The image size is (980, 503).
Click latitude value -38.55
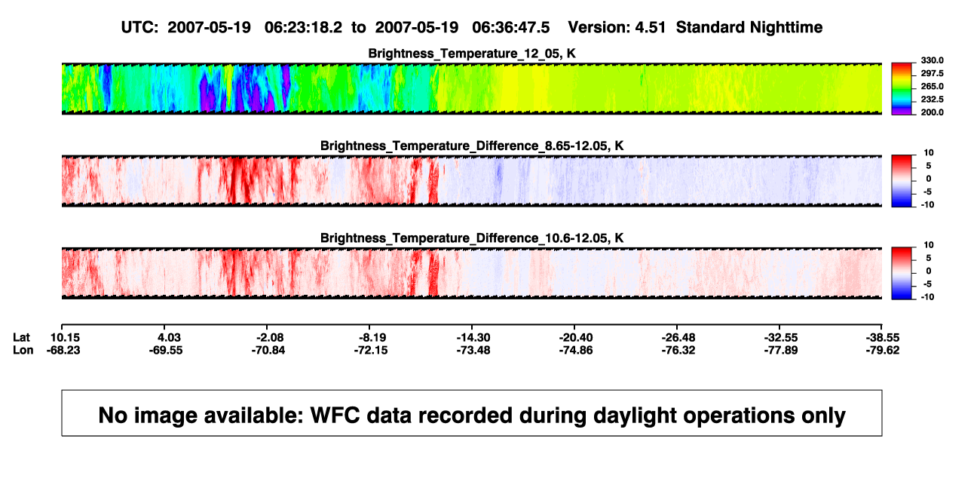pos(882,337)
